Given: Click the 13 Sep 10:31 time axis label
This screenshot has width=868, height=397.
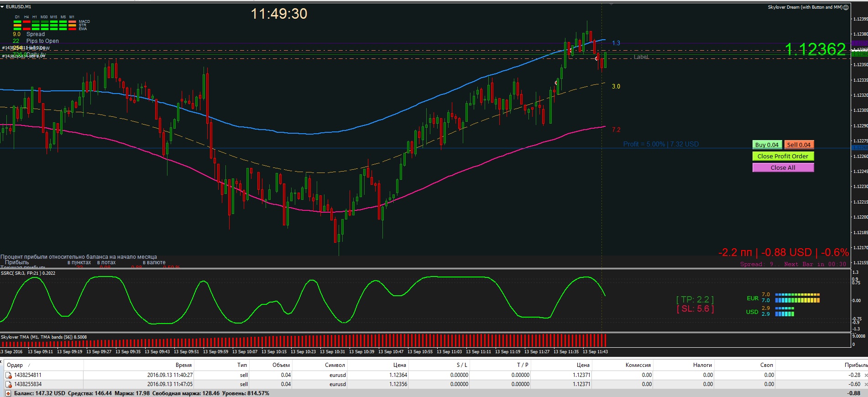Looking at the screenshot, I should [332, 352].
